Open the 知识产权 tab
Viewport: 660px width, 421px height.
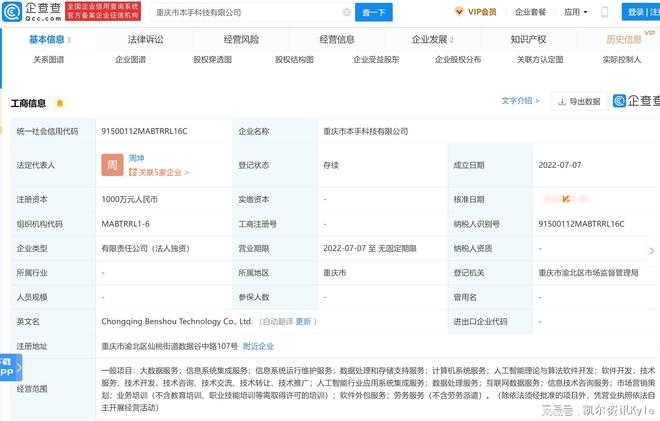point(528,40)
